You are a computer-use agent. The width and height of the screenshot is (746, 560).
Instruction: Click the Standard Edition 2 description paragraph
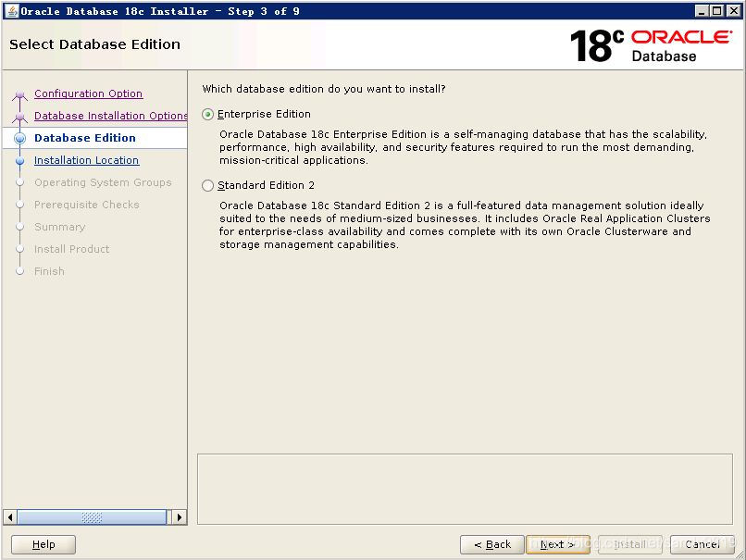(x=465, y=225)
